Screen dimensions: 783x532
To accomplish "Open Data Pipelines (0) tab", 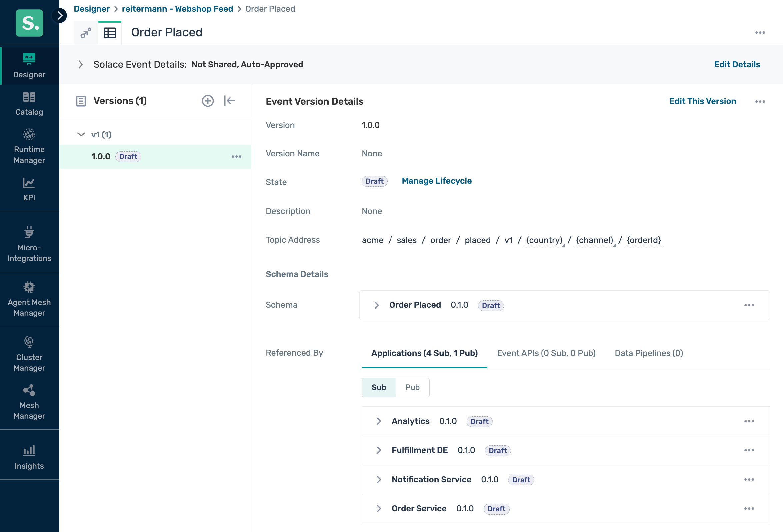I will pos(649,353).
